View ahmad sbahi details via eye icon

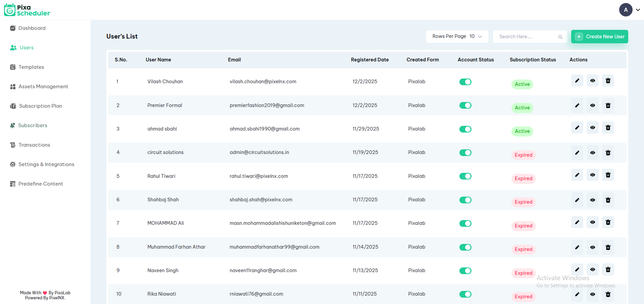[x=592, y=128]
